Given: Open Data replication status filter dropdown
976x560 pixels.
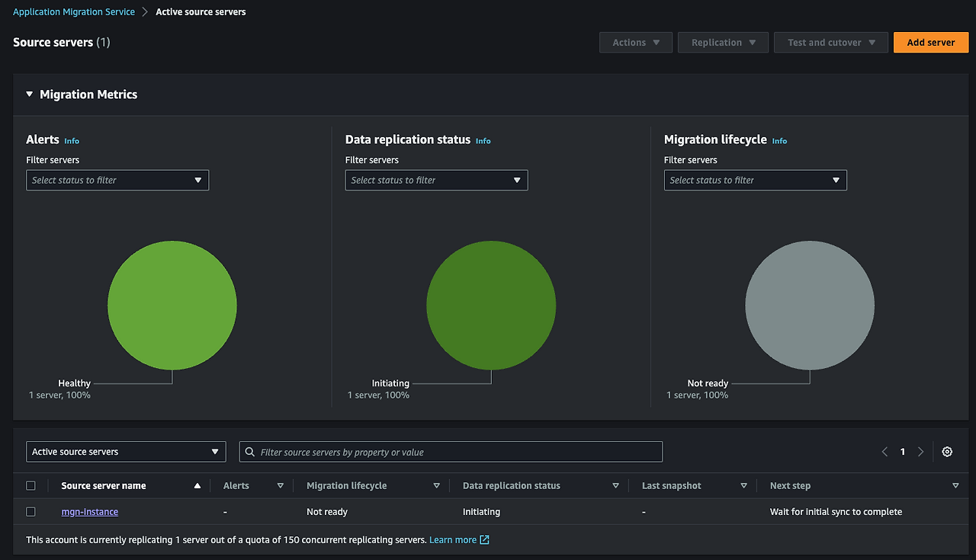Looking at the screenshot, I should coord(436,180).
